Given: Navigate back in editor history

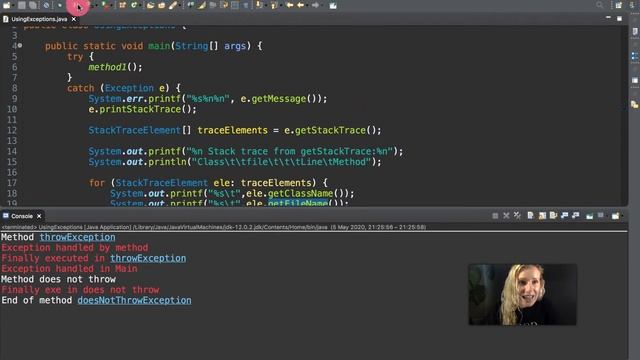Looking at the screenshot, I should tap(301, 5).
